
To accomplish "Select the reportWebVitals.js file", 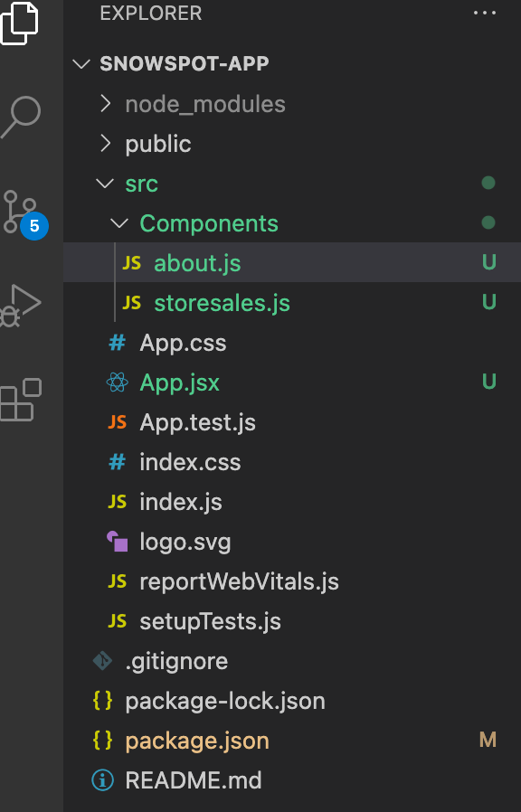I will coord(292,581).
